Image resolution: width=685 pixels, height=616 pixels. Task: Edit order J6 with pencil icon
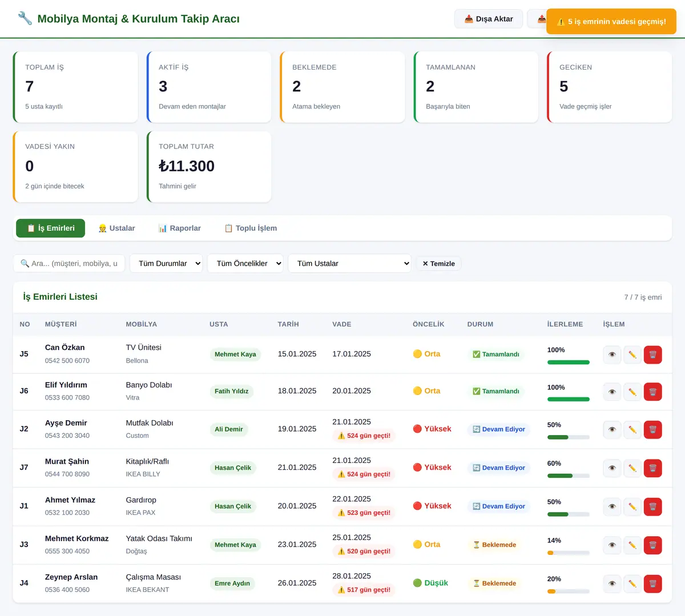click(x=632, y=392)
